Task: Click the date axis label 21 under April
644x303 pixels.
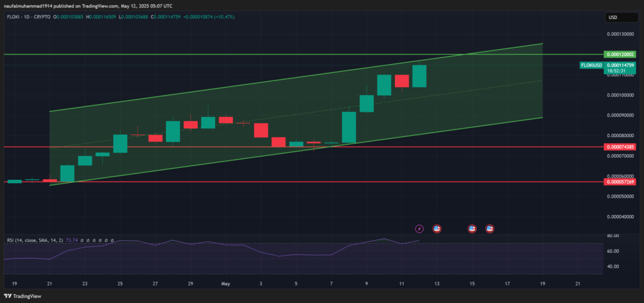Action: (x=50, y=284)
